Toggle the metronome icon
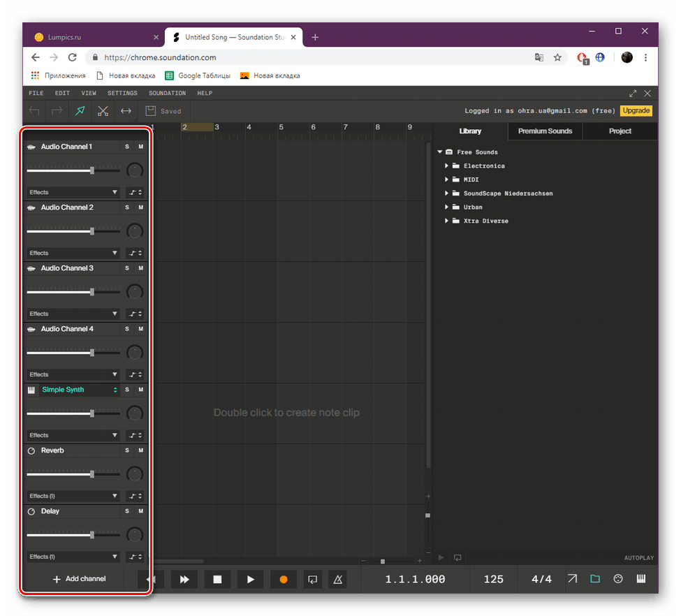 pos(338,579)
